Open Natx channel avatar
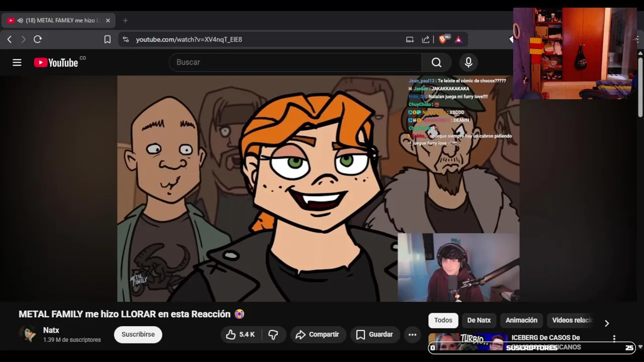 [x=28, y=334]
